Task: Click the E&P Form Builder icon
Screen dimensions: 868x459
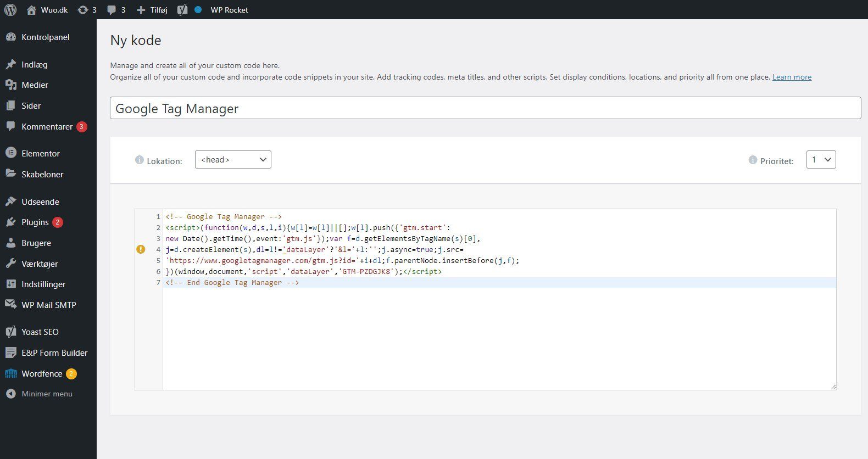Action: 11,352
